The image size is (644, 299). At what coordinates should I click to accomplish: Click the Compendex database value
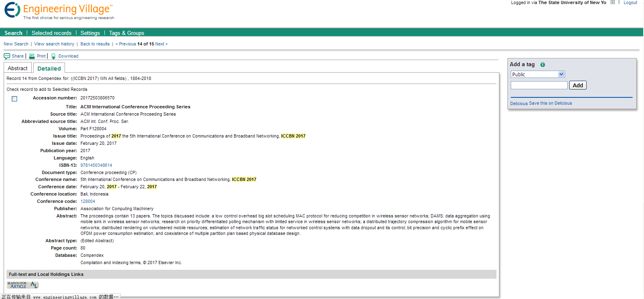pos(92,256)
